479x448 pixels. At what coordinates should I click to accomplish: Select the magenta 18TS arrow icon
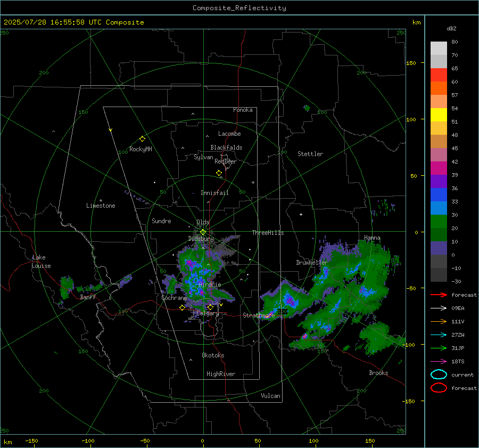(439, 362)
